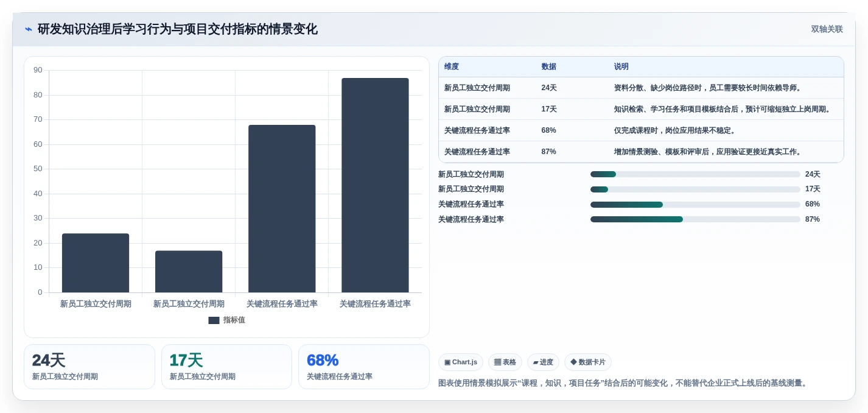Click the 双轴关联 label in the header
The width and height of the screenshot is (868, 413).
[827, 29]
